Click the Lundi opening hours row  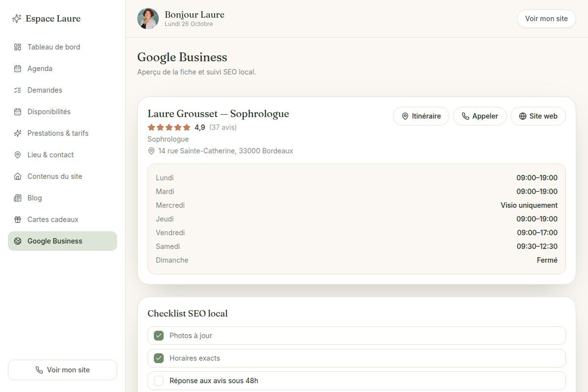[x=357, y=178]
